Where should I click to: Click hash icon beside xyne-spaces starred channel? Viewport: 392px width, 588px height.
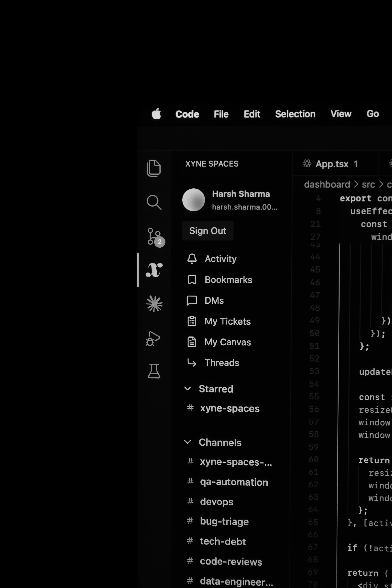(190, 408)
